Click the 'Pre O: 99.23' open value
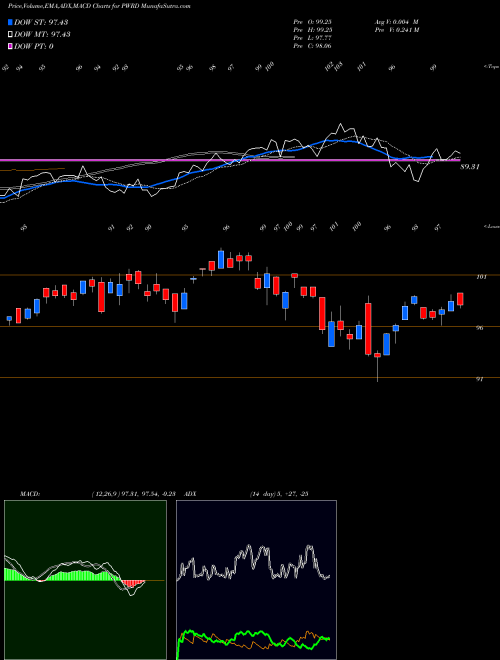The width and height of the screenshot is (500, 660). [313, 22]
